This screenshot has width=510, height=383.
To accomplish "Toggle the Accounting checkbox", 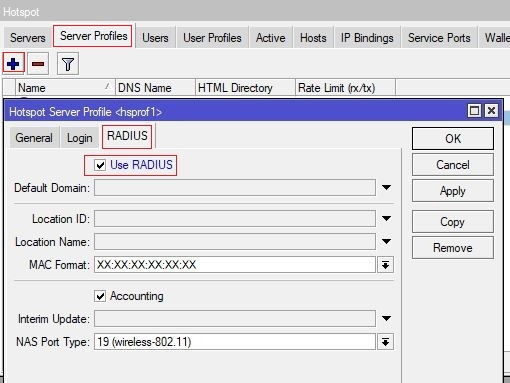I will (x=100, y=296).
